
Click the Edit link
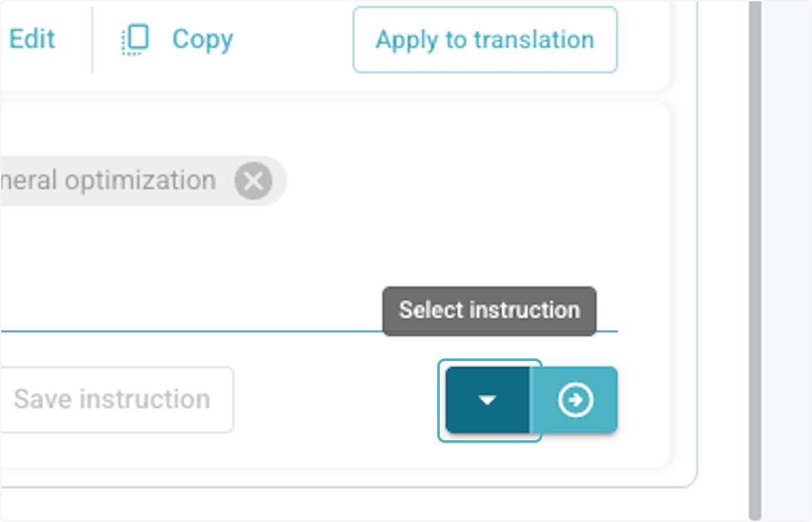pos(32,39)
